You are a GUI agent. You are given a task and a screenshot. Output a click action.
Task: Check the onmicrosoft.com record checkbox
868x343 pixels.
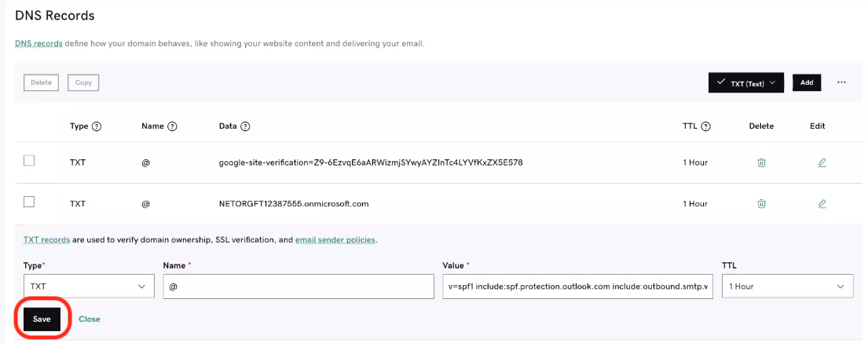point(29,202)
